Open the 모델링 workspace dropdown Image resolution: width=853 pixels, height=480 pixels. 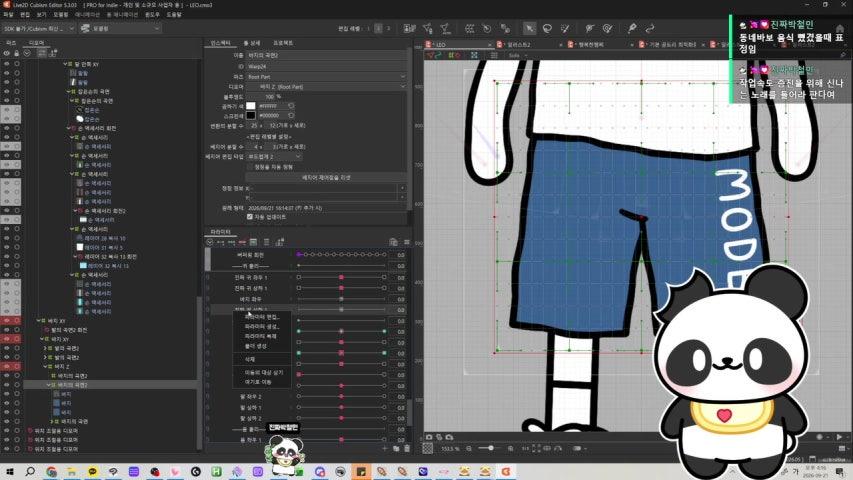[x=120, y=28]
